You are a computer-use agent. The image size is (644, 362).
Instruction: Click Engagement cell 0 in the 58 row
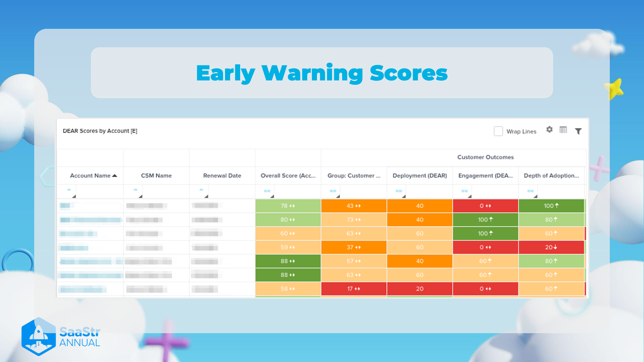pos(485,289)
